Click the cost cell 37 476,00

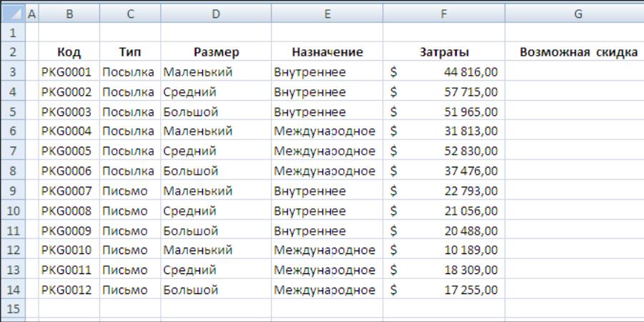coord(444,171)
